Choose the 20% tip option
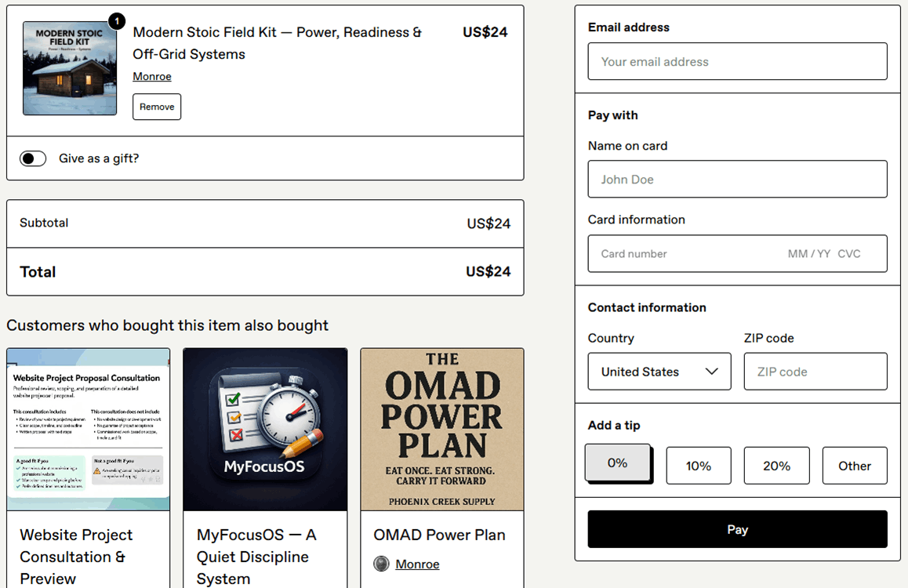The height and width of the screenshot is (588, 908). click(776, 466)
